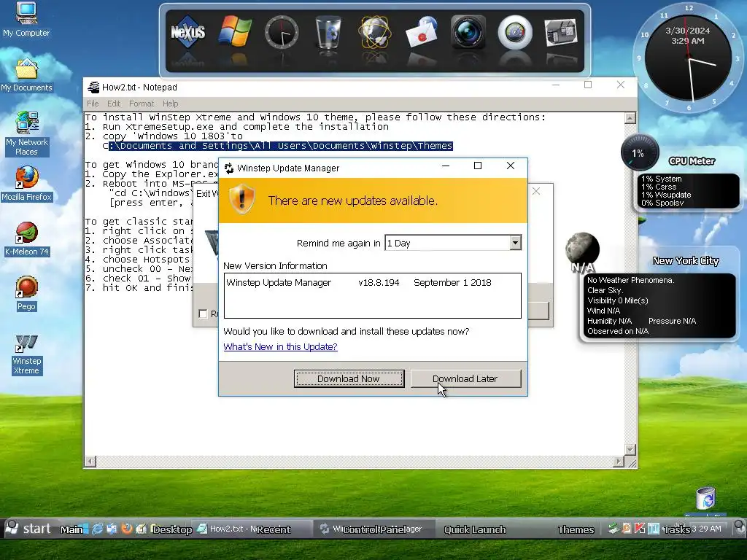Click the white gauge meter icon in dock
The image size is (747, 560).
[x=515, y=32]
